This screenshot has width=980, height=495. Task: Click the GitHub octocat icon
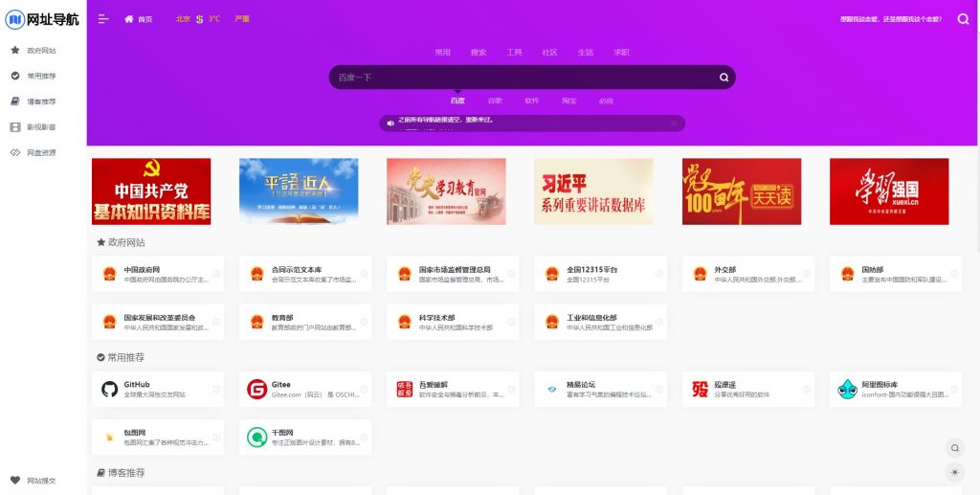click(x=109, y=390)
